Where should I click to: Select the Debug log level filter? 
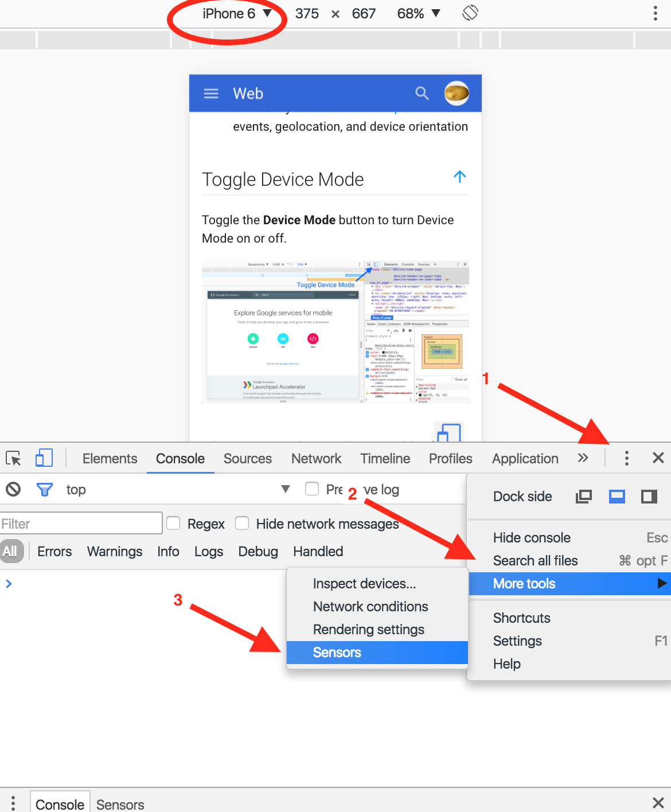[258, 552]
